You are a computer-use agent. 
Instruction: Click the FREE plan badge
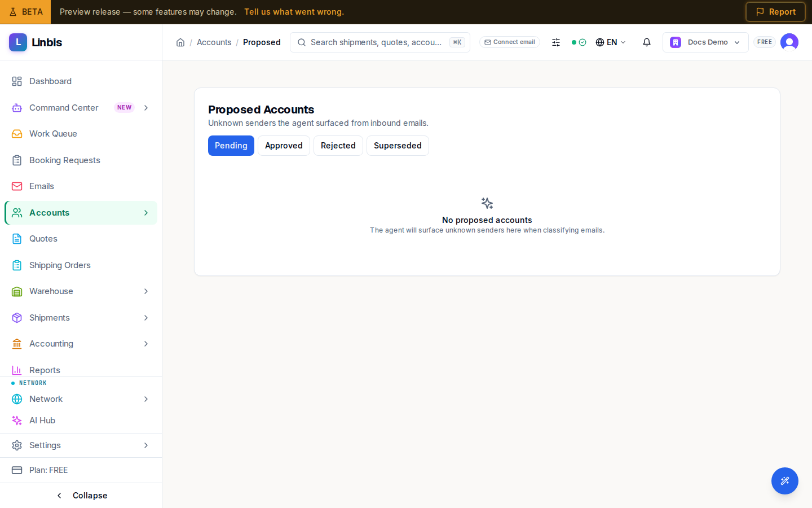[765, 42]
